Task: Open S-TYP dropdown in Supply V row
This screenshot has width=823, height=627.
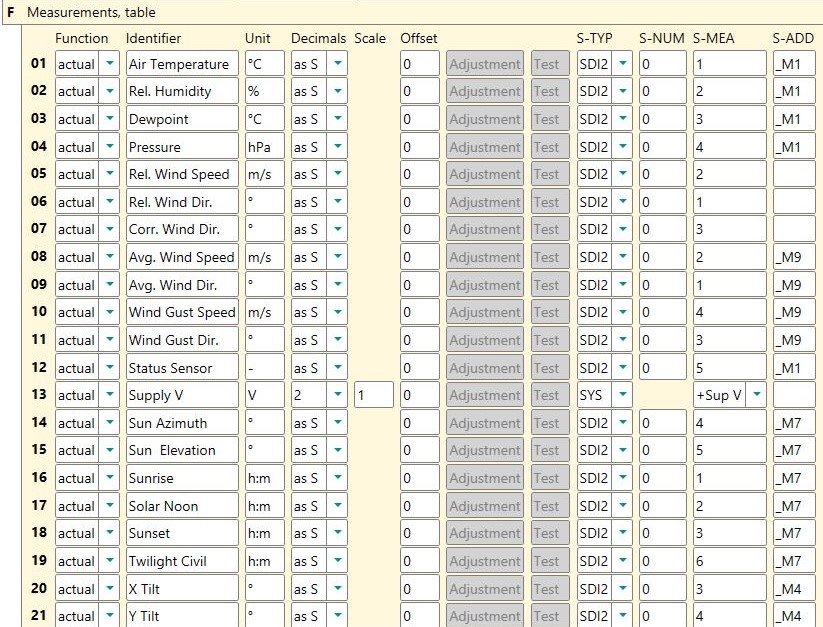Action: click(623, 395)
